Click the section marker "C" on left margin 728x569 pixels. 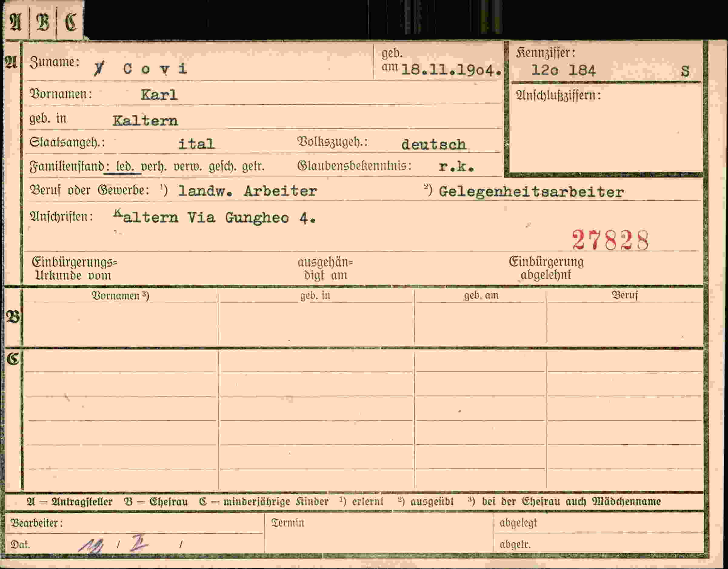12,359
